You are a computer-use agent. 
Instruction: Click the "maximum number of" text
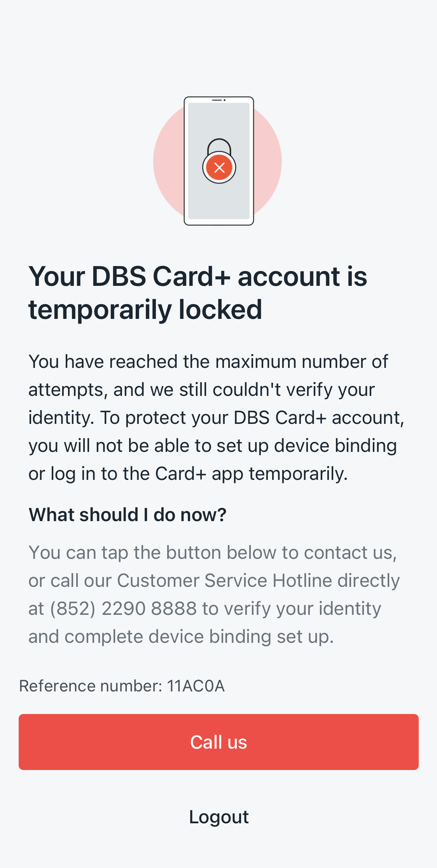301,362
